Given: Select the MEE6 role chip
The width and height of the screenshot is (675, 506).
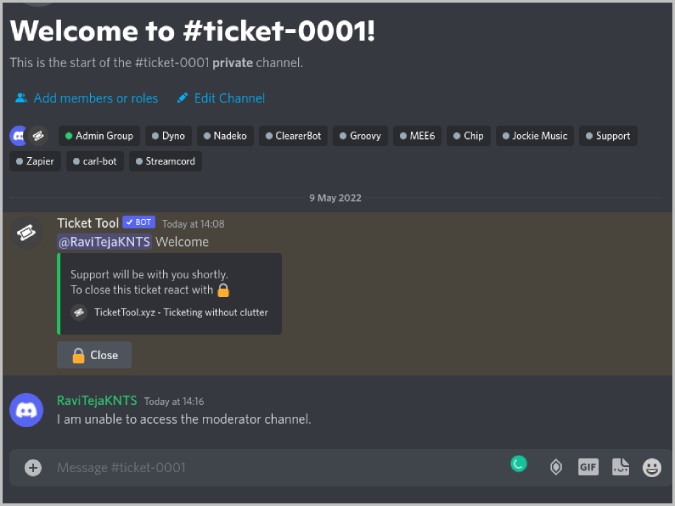Looking at the screenshot, I should (417, 136).
